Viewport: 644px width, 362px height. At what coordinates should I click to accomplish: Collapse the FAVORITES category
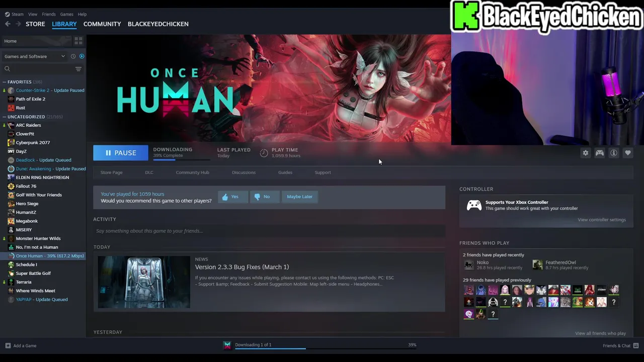pyautogui.click(x=5, y=82)
